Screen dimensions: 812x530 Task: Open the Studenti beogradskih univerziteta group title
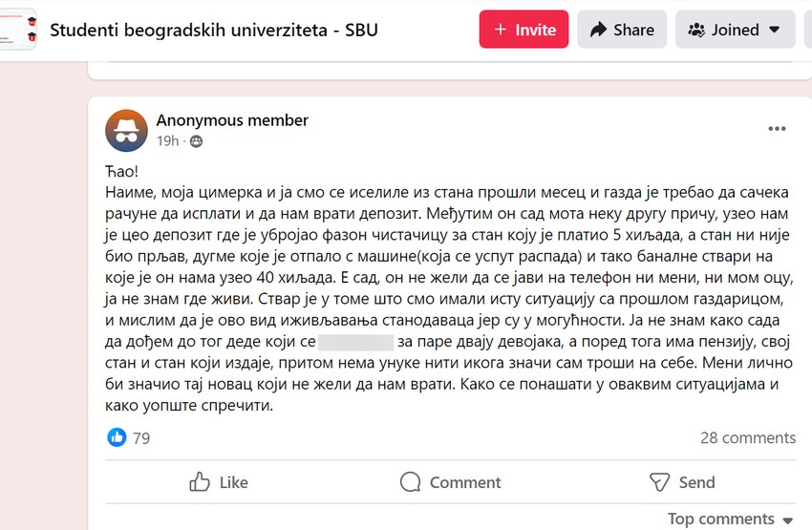(x=213, y=30)
